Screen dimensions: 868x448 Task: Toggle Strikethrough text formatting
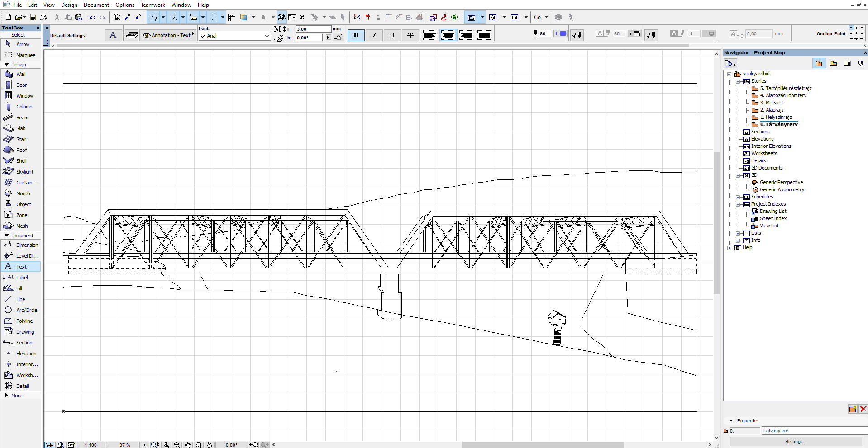(410, 35)
